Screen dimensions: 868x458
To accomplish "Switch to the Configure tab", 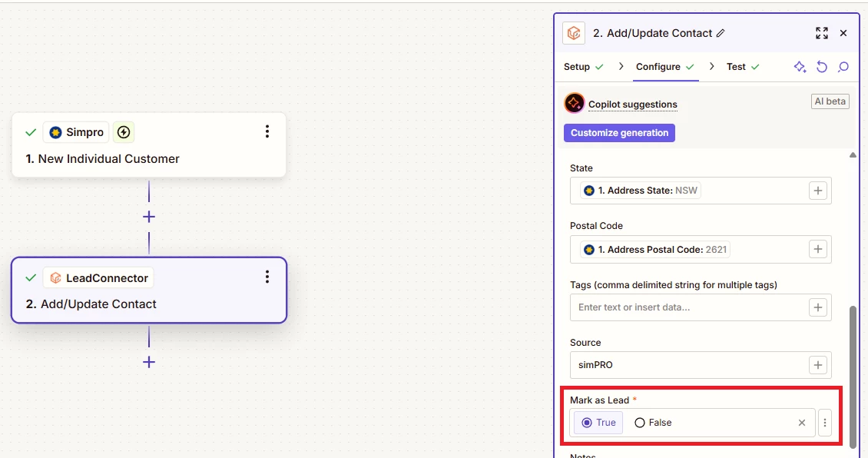I will (x=665, y=66).
